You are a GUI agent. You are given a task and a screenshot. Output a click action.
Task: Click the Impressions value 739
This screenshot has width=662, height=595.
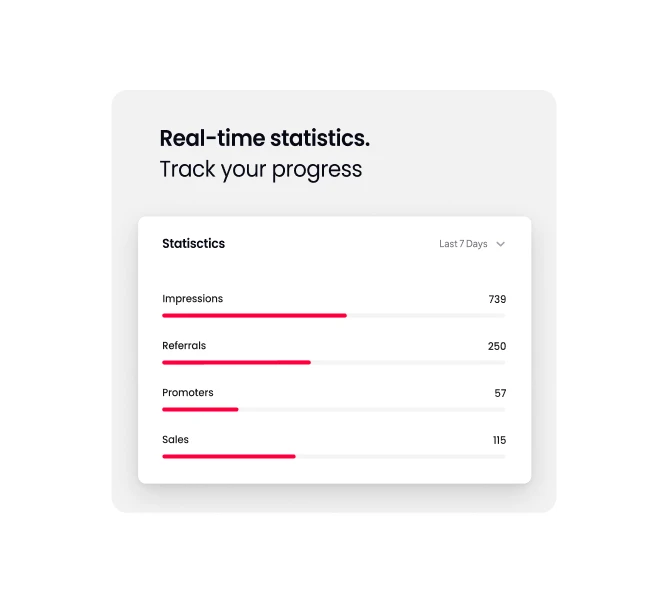point(497,299)
